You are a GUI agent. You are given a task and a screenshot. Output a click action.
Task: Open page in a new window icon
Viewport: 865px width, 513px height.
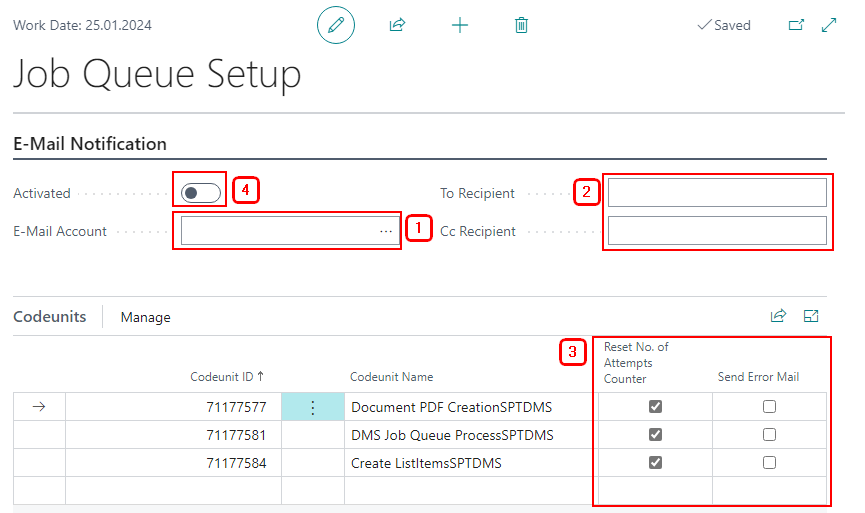[796, 25]
